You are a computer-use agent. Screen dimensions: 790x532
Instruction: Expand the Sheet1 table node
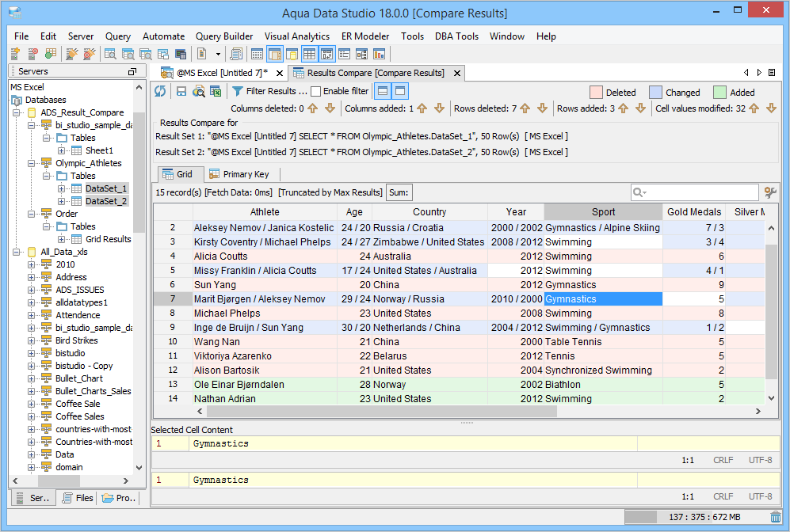(x=61, y=150)
